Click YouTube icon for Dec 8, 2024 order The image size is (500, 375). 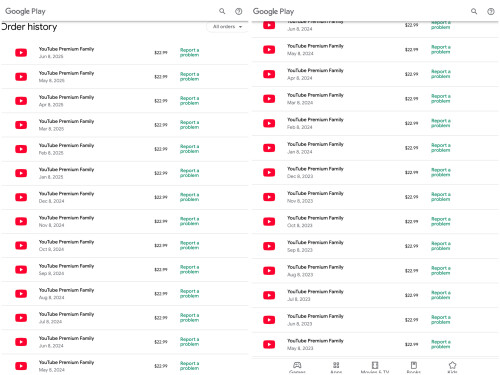(x=21, y=197)
